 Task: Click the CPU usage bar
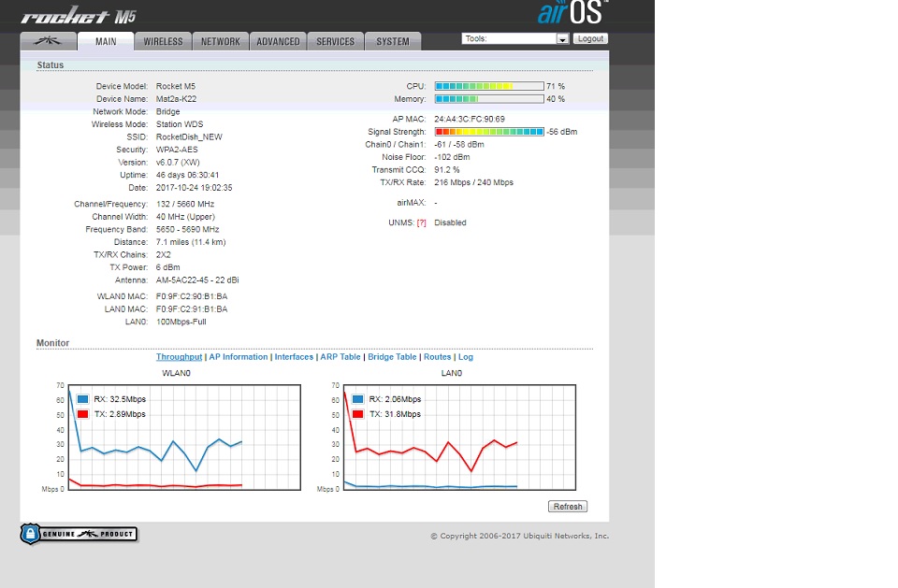click(489, 86)
